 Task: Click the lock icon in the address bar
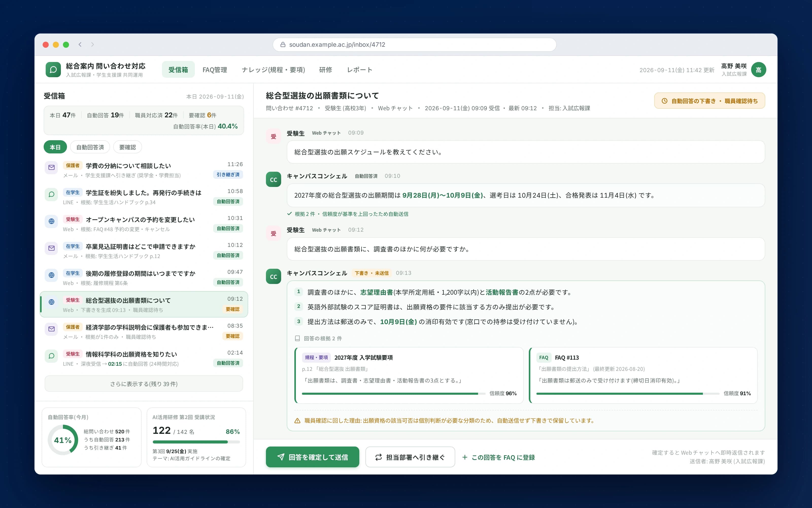point(282,45)
